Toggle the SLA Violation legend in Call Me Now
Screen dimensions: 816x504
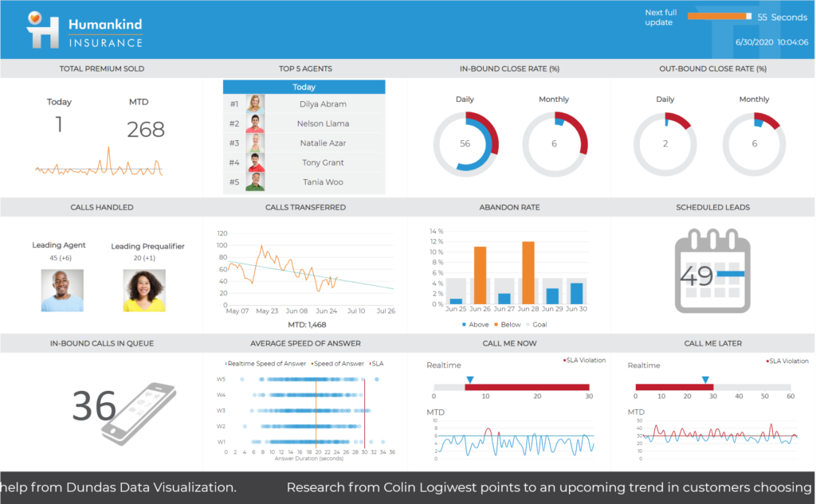(584, 360)
